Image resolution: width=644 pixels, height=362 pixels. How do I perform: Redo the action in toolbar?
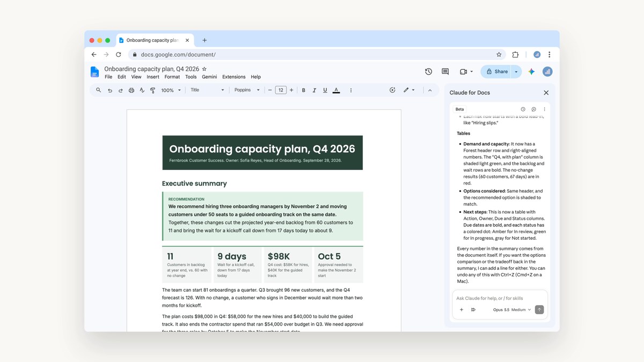click(x=121, y=90)
